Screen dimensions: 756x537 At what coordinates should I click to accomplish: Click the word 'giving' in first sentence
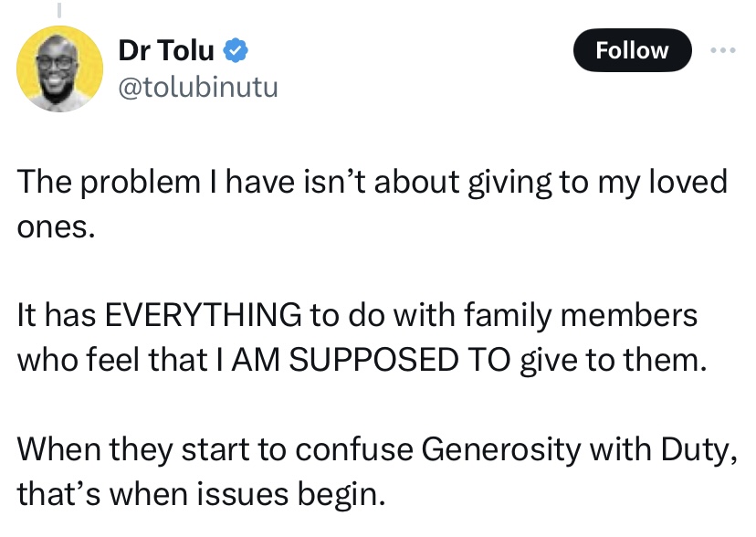pyautogui.click(x=508, y=182)
